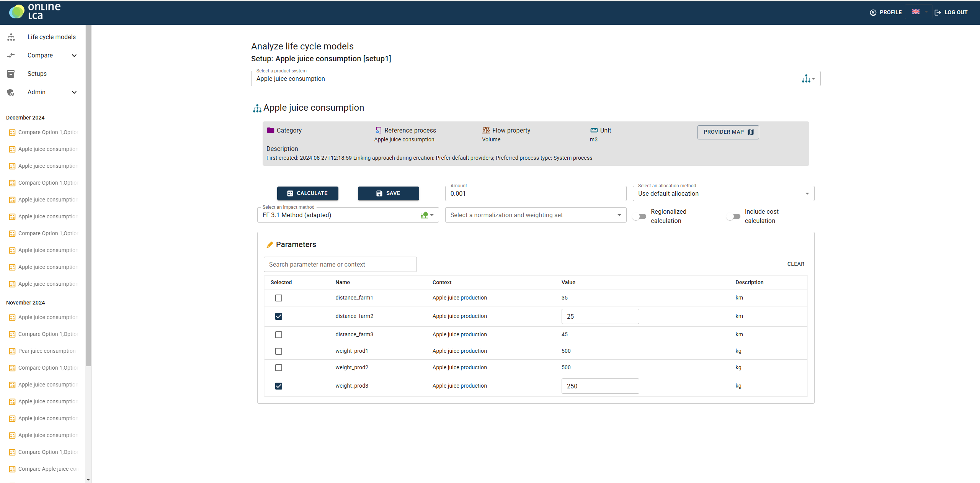Image resolution: width=980 pixels, height=483 pixels.
Task: Enable the Regionalized calculation toggle
Action: tap(639, 216)
